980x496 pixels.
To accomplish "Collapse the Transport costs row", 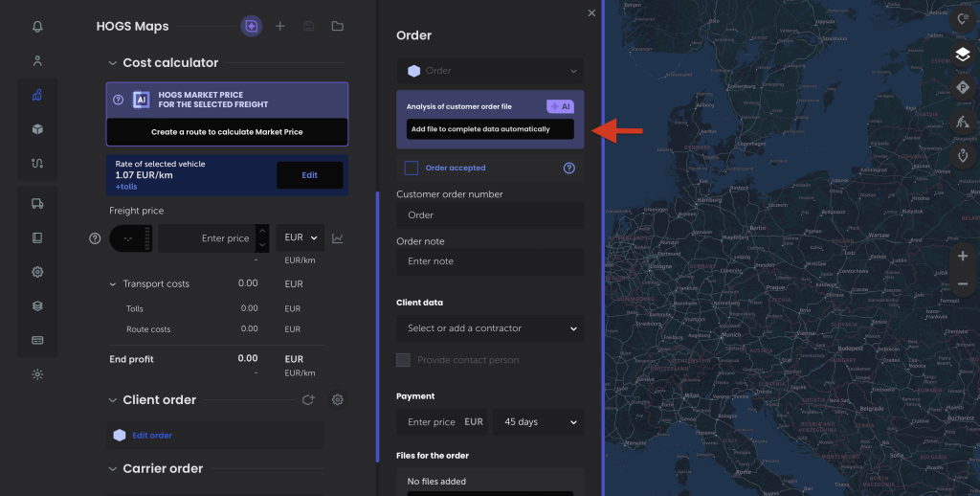I will click(113, 284).
